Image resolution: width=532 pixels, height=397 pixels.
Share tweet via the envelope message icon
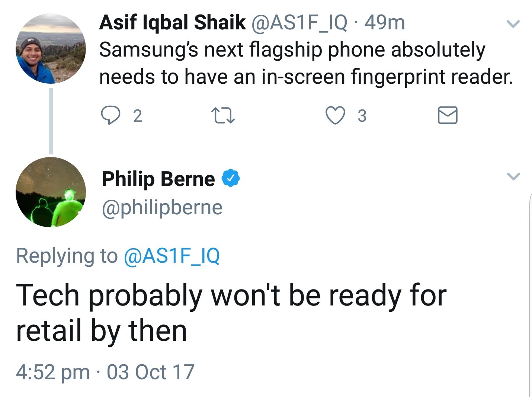[447, 115]
